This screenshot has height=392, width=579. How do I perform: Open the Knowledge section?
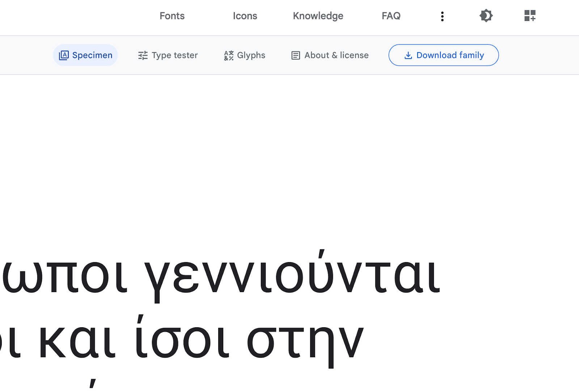pyautogui.click(x=318, y=16)
